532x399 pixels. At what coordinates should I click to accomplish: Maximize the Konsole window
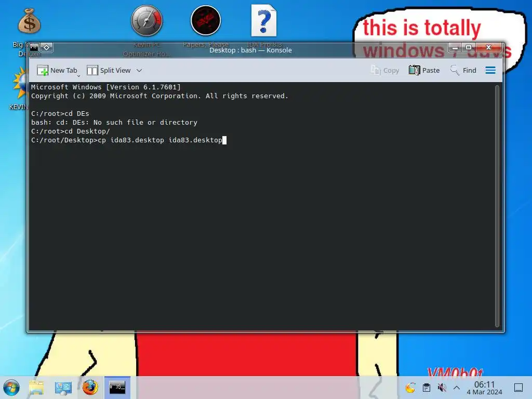tap(469, 47)
